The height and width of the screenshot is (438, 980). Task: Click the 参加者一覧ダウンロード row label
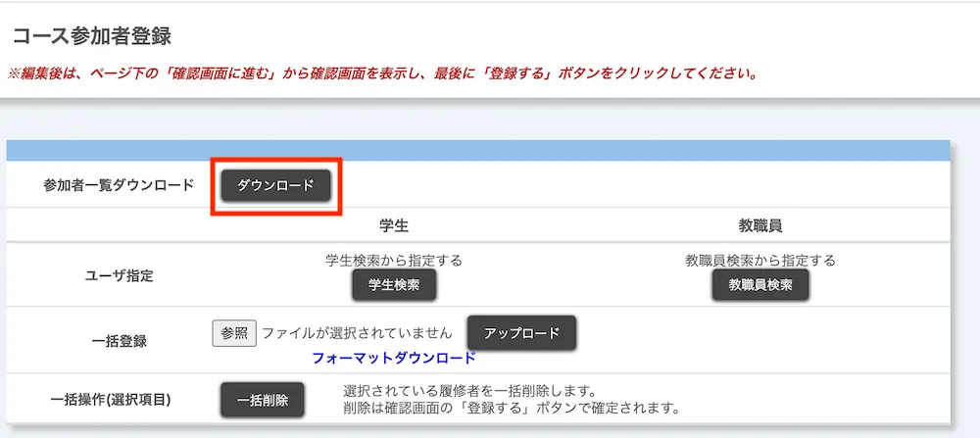tap(119, 185)
